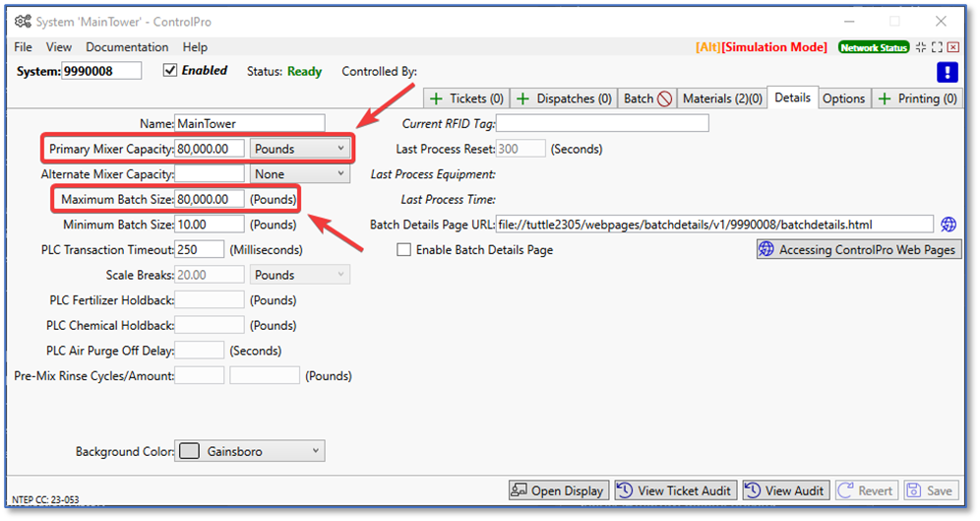Expand the Primary Mixer Capacity units dropdown
This screenshot has width=980, height=521.
tap(340, 149)
